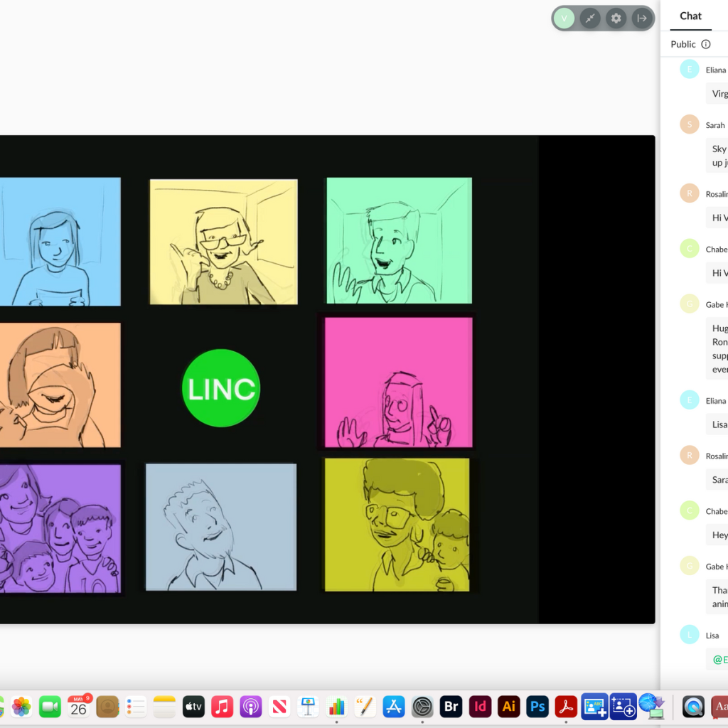Select the yellow tile with grandmother sketch
Screen dimensions: 728x728
(223, 242)
